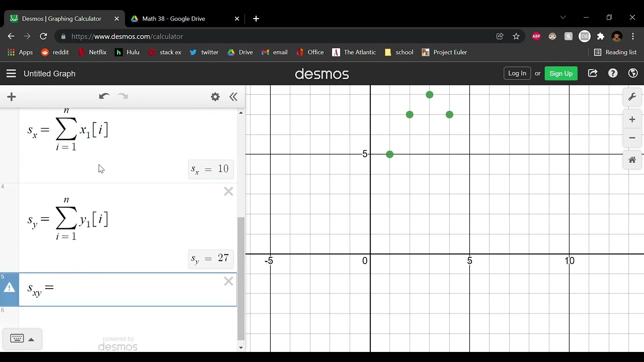Collapse the expression list panel
The height and width of the screenshot is (362, 644).
point(233,97)
